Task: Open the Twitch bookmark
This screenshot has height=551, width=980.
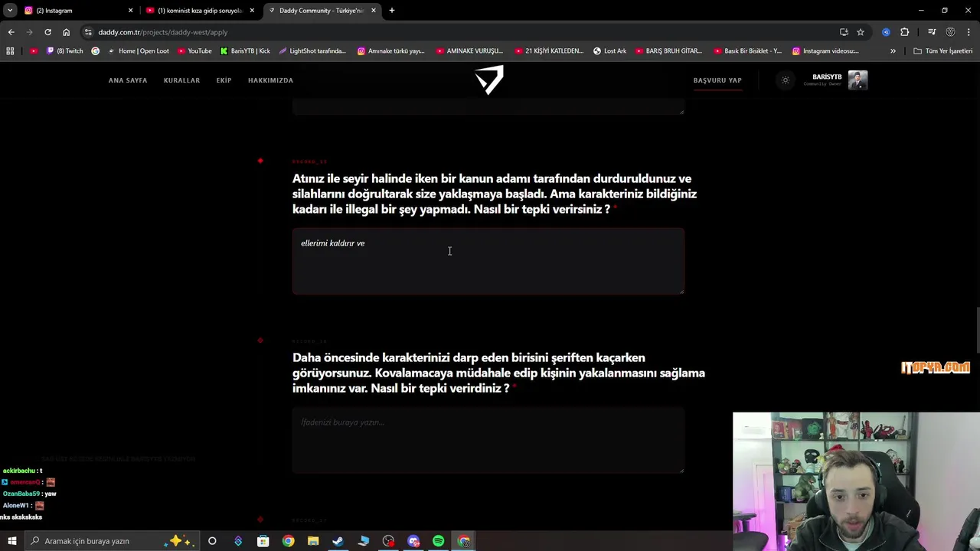Action: (65, 51)
